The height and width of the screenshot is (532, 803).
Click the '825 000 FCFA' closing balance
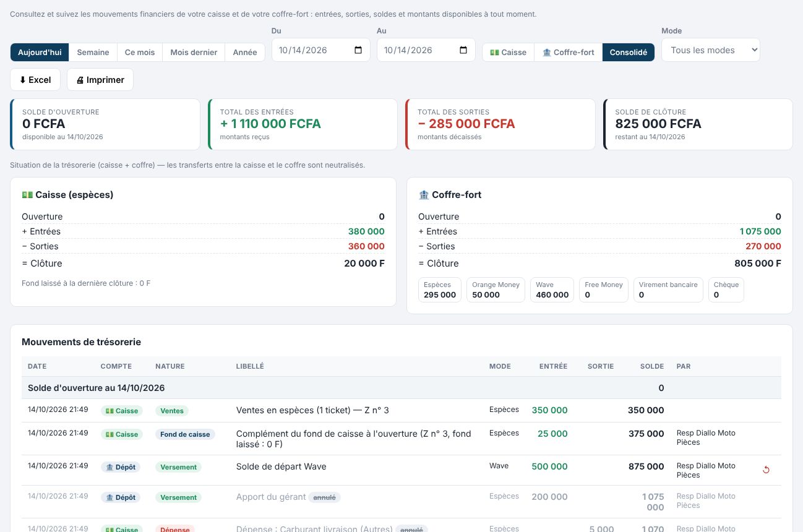click(658, 124)
